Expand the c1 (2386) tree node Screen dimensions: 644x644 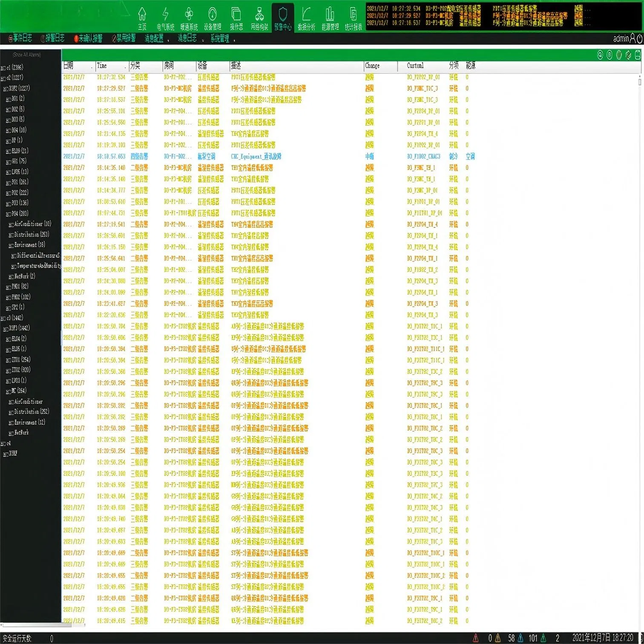click(3, 68)
